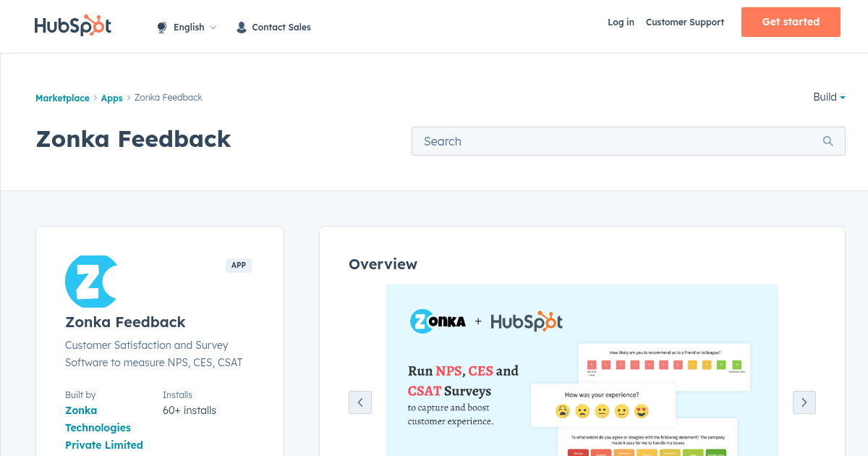Open the English language dropdown

click(x=195, y=28)
